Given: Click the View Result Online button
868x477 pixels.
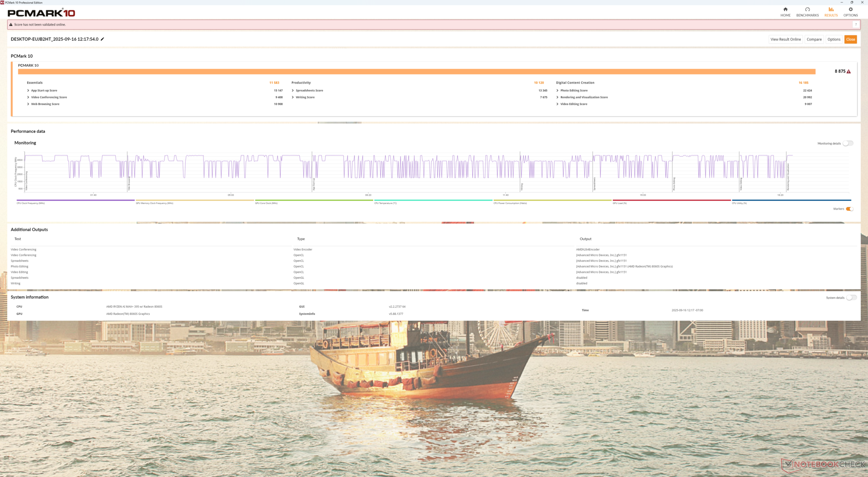Looking at the screenshot, I should tap(785, 40).
